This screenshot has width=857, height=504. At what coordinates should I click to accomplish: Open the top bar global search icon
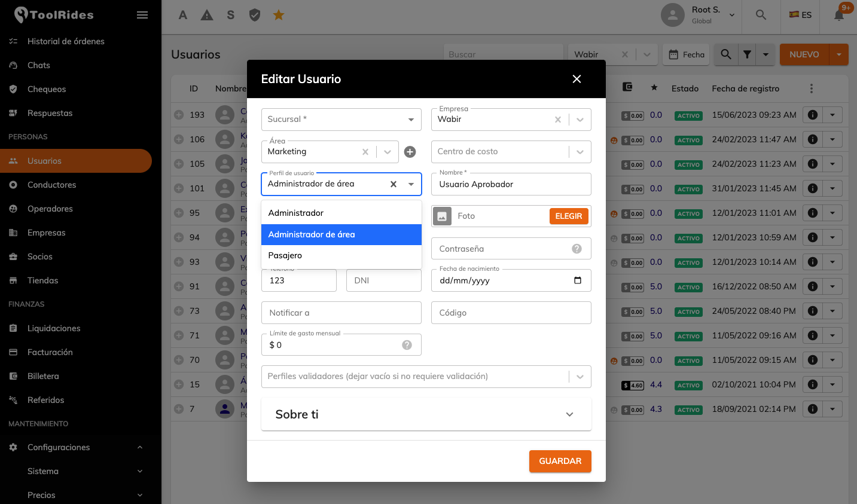tap(761, 15)
